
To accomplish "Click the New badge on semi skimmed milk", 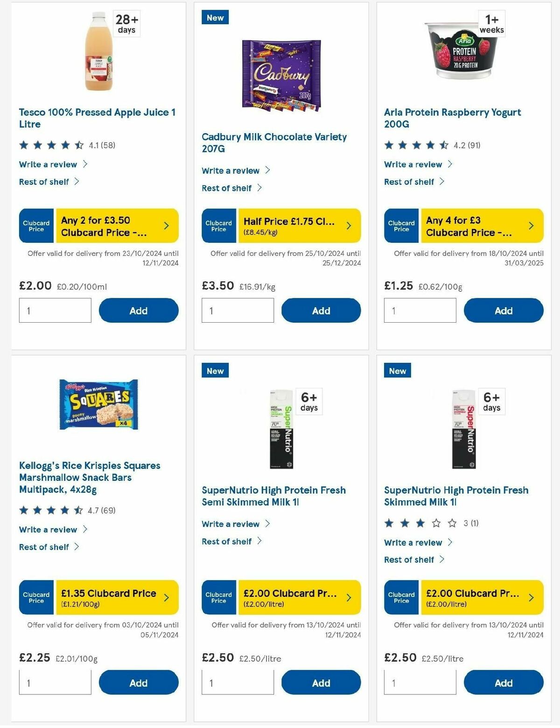I will click(x=215, y=370).
